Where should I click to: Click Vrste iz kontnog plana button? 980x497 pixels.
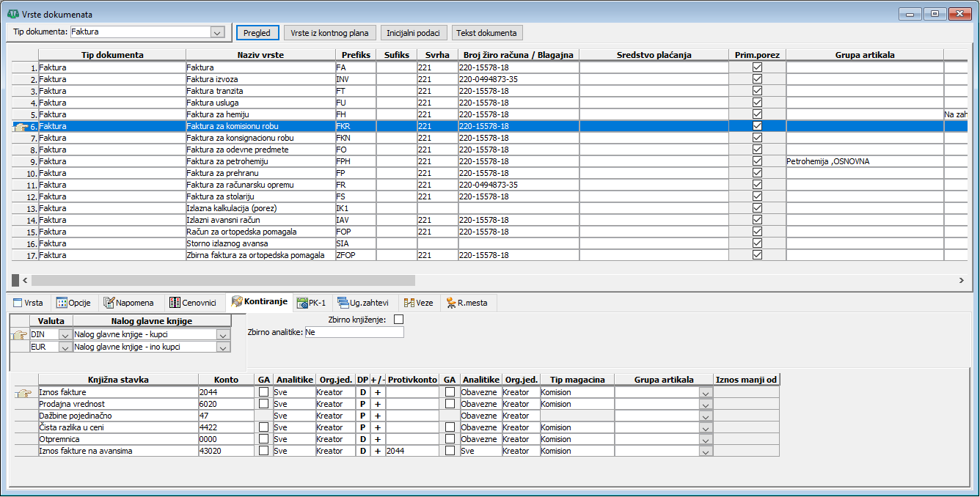pyautogui.click(x=330, y=33)
